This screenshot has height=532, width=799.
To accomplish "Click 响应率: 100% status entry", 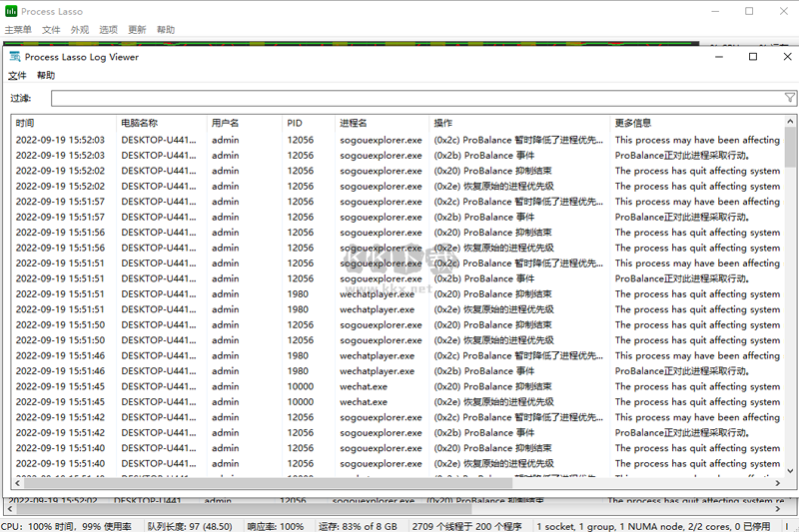I will [x=276, y=526].
